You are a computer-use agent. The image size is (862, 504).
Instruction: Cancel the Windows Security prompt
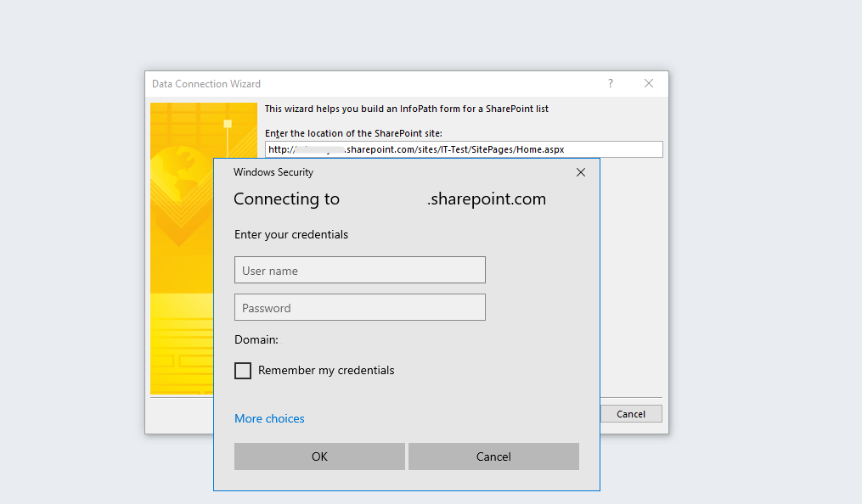493,456
